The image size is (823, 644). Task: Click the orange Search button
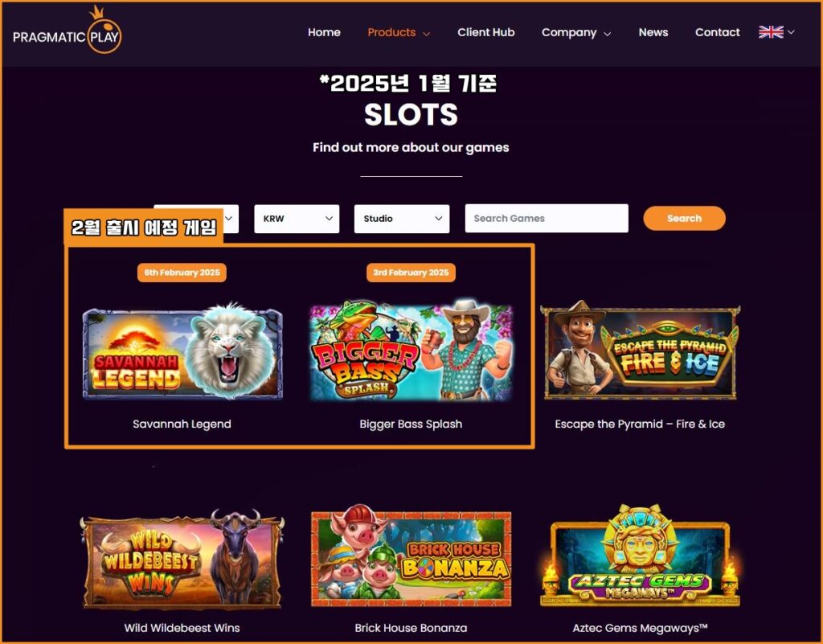684,218
